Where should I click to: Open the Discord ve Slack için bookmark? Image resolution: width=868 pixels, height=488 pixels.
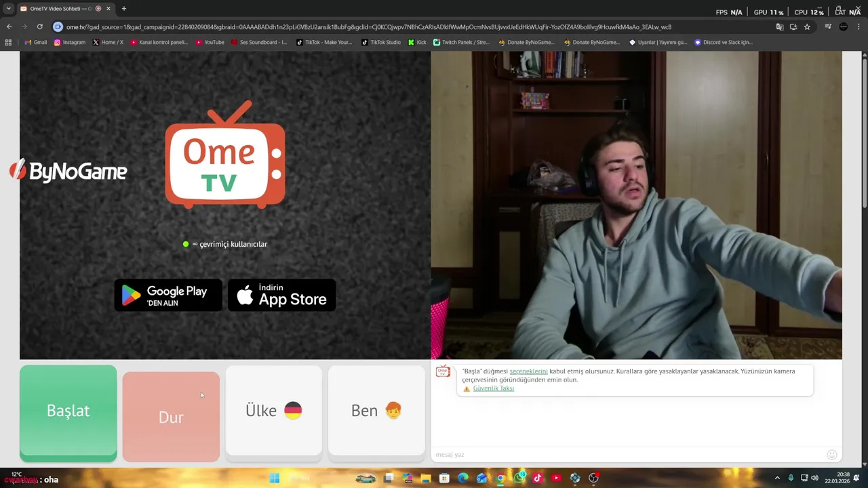(x=724, y=42)
